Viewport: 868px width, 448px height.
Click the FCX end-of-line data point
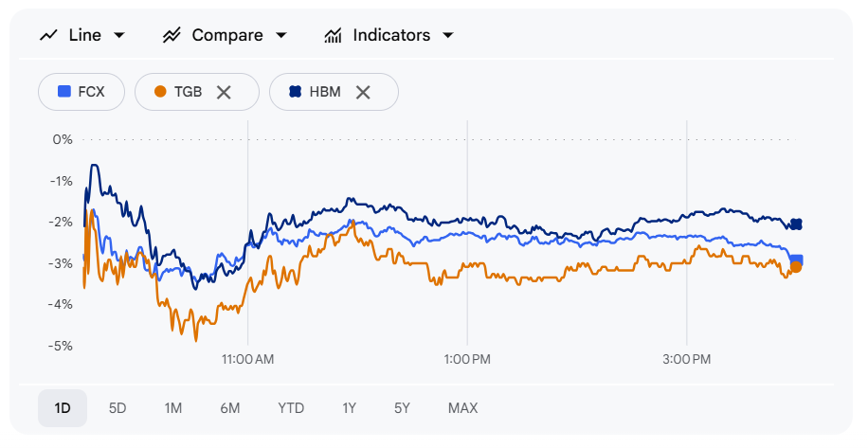coord(797,260)
